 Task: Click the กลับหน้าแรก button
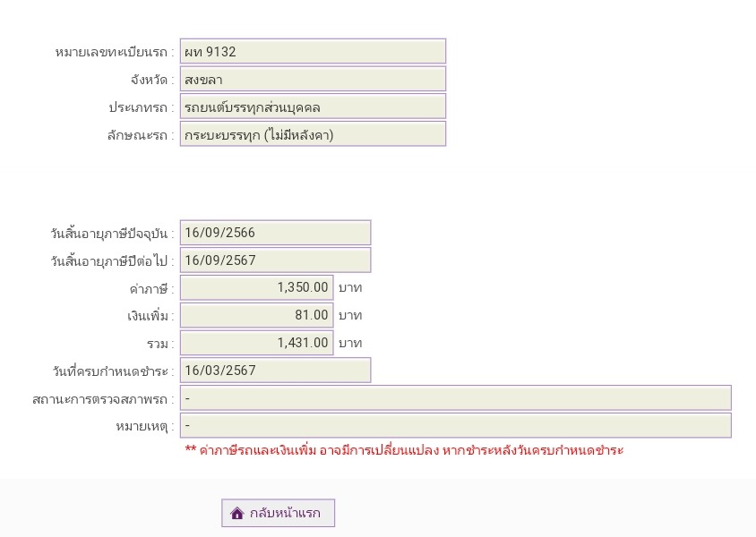(278, 513)
